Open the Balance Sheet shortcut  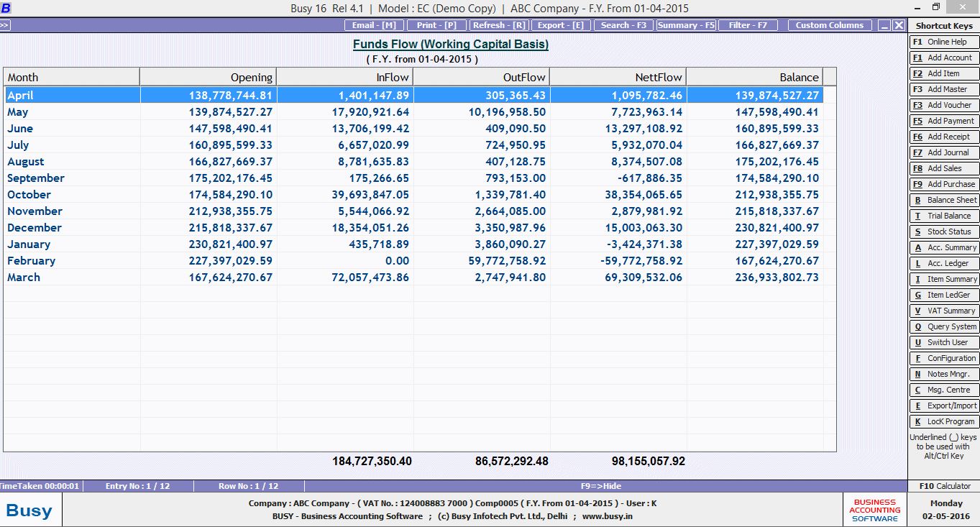coord(943,200)
